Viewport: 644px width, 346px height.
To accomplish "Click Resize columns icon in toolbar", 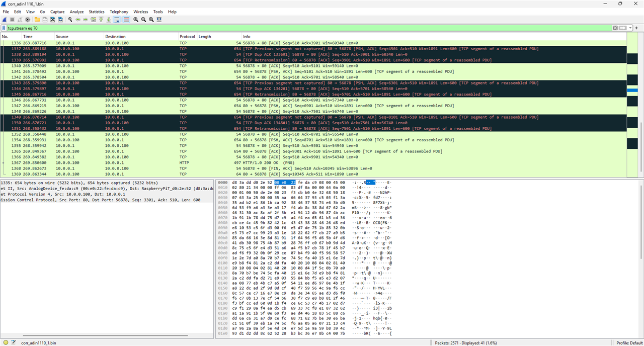I will coord(159,20).
